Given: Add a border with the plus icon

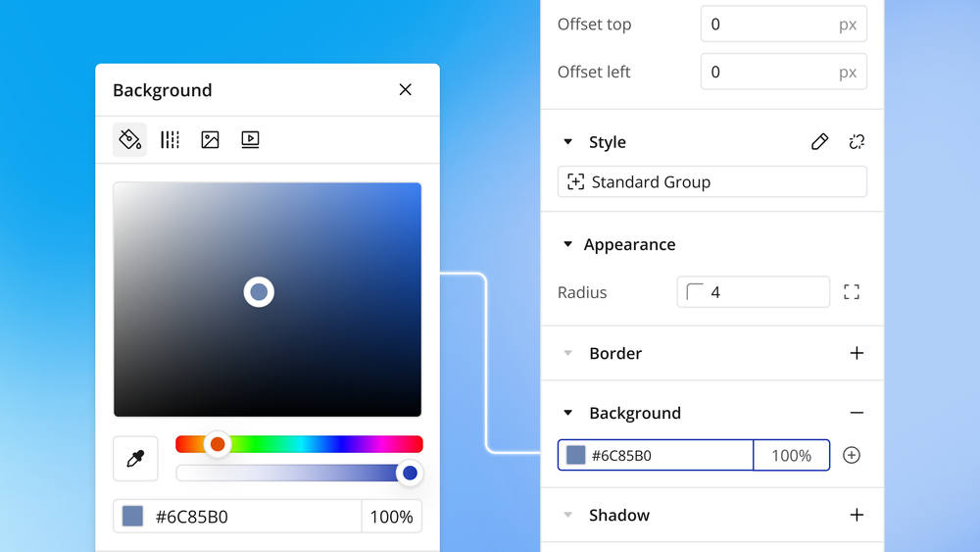Looking at the screenshot, I should point(857,353).
